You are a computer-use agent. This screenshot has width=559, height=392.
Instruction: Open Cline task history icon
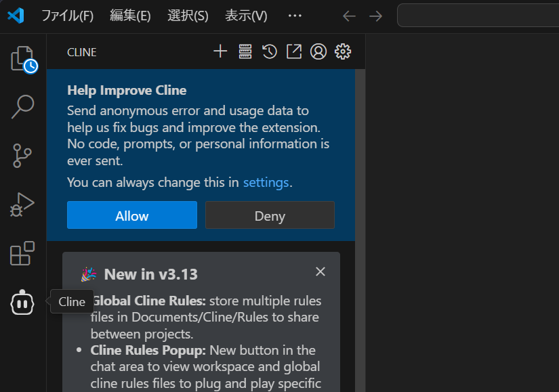click(270, 51)
